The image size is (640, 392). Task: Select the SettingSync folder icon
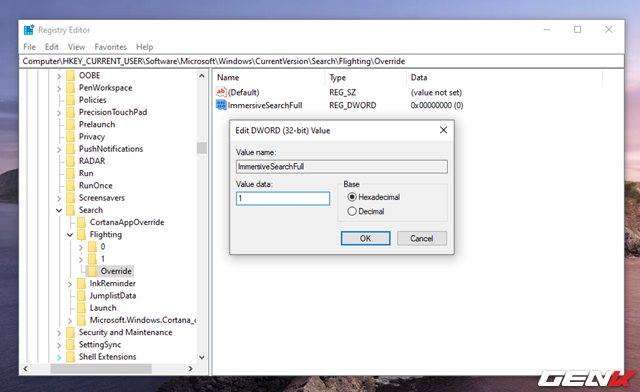tap(71, 345)
